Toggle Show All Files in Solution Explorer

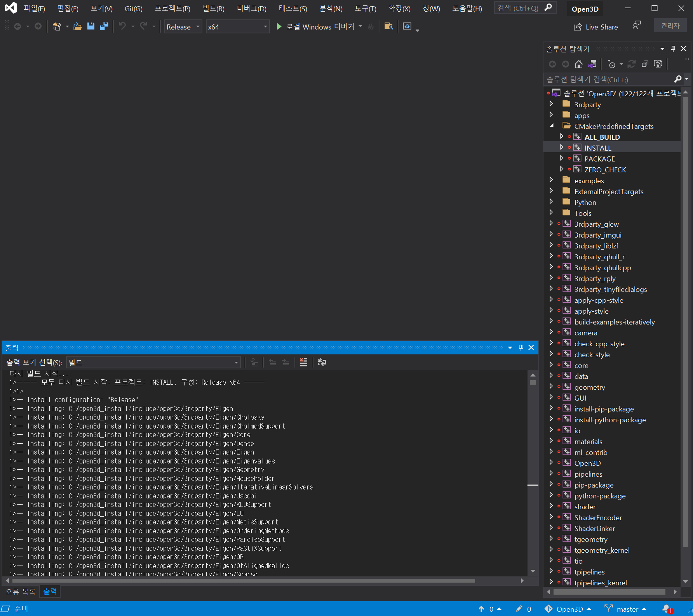[658, 64]
